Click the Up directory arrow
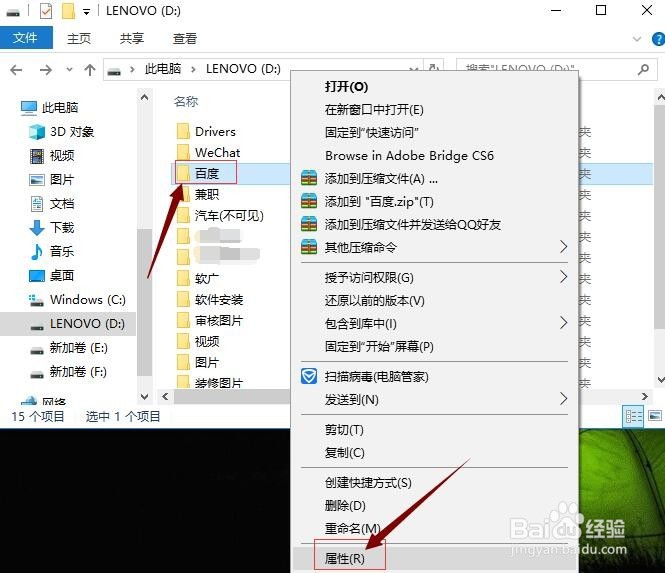The height and width of the screenshot is (573, 665). coord(89,70)
